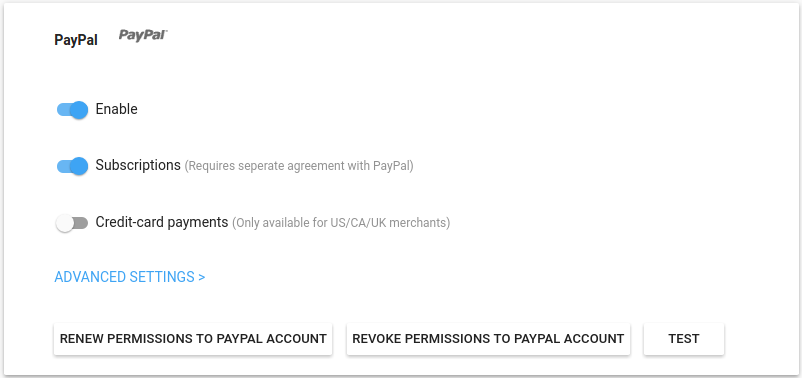Click the blue knob of Enable switch
Viewport: 802px width, 378px height.
[79, 109]
